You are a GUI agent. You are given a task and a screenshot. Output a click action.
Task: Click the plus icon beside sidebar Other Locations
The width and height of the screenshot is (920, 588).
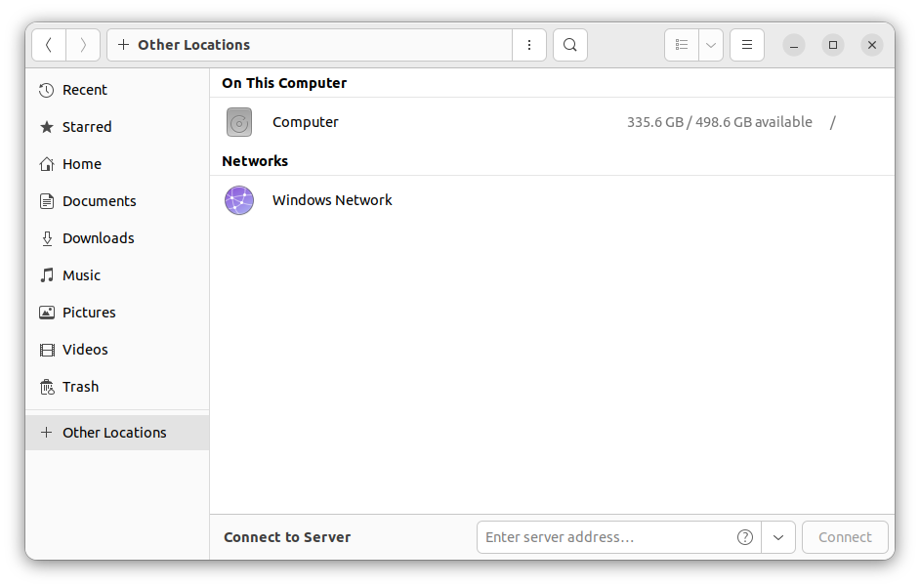(46, 433)
